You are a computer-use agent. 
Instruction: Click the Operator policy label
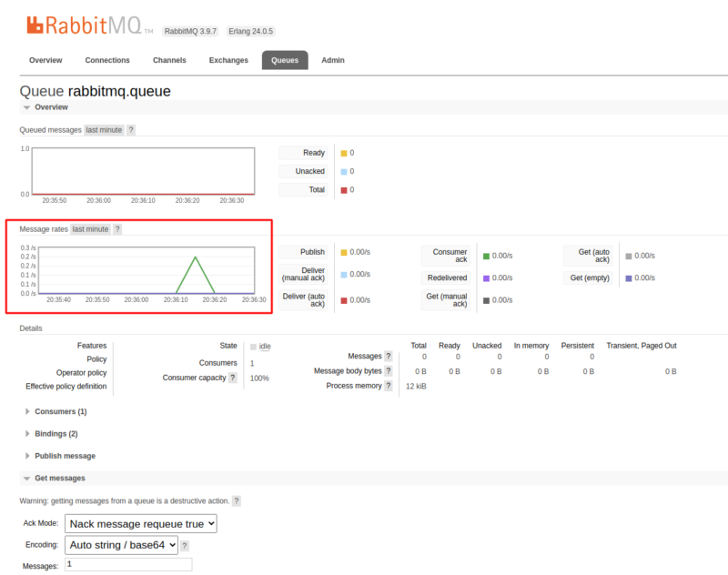click(x=81, y=373)
